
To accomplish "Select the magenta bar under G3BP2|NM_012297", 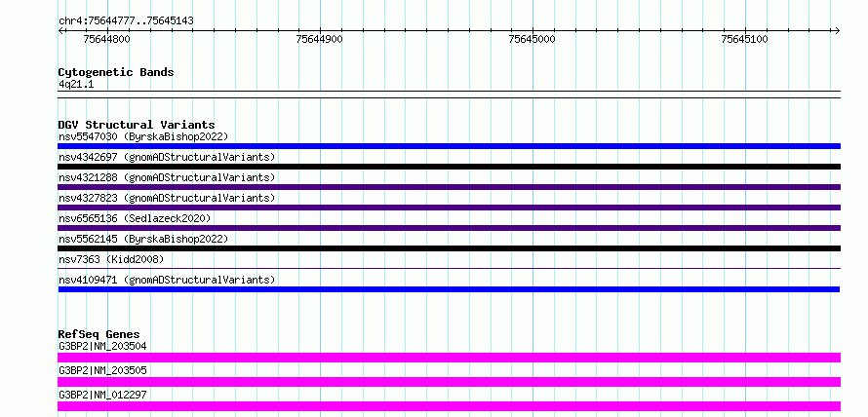I will click(x=449, y=406).
